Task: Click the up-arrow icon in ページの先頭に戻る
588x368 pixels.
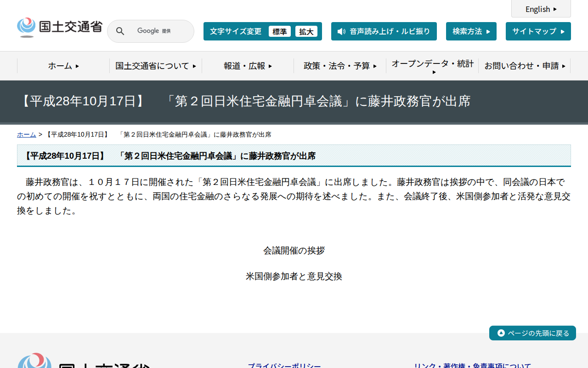Action: [500, 333]
